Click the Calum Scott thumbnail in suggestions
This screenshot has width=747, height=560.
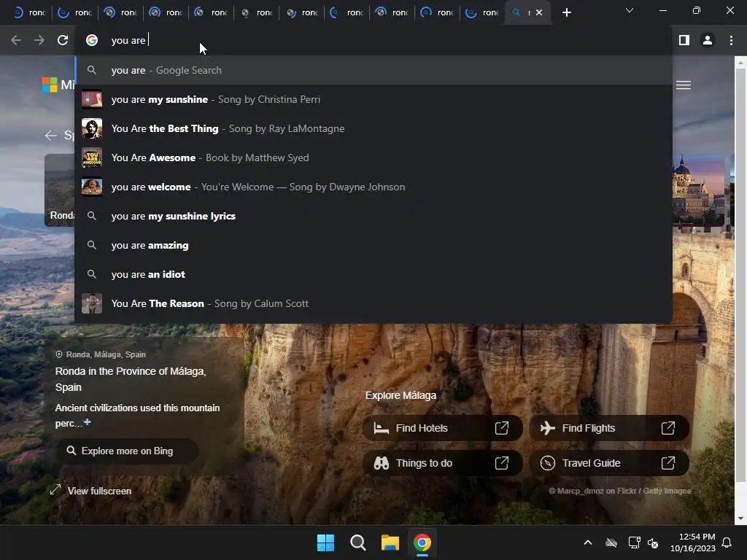pos(92,304)
